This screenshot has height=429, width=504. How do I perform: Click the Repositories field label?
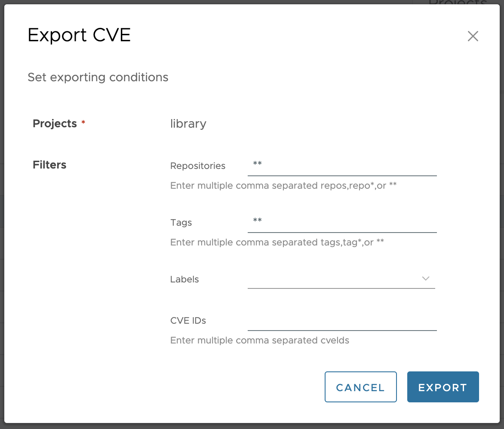click(198, 166)
